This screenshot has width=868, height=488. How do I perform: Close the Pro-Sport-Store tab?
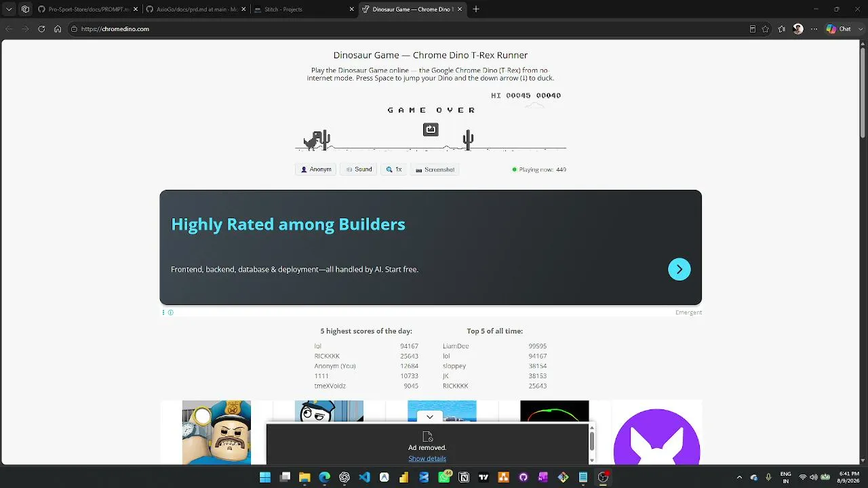[136, 9]
